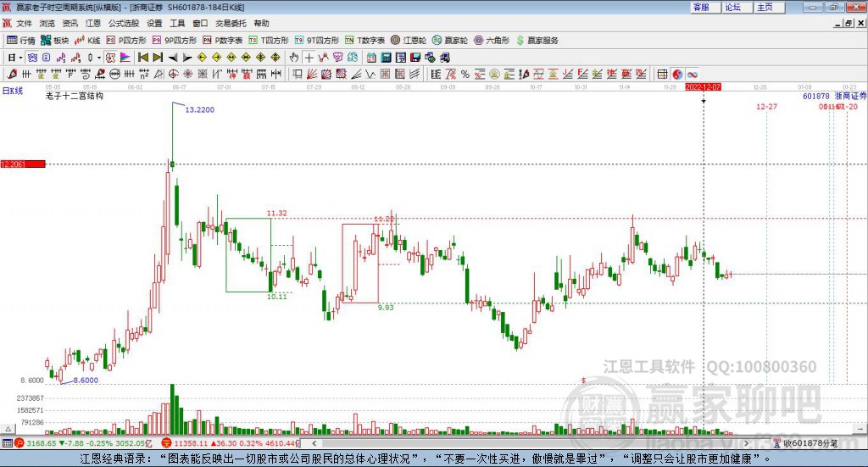Click the 8.6000 low price annotation
Image resolution: width=868 pixels, height=467 pixels.
86,381
